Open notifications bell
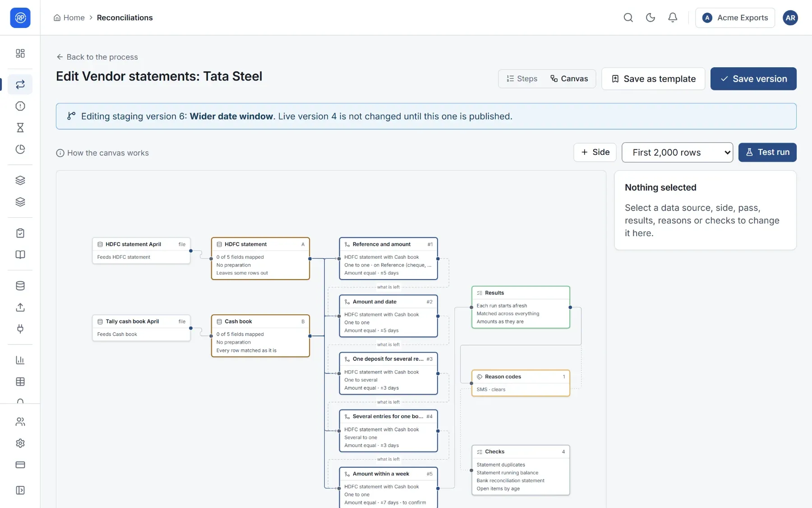The height and width of the screenshot is (508, 812). 673,18
